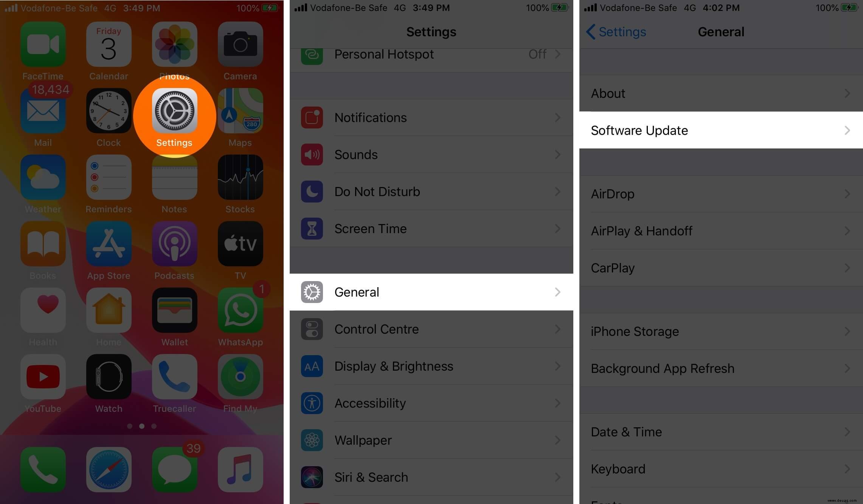863x504 pixels.
Task: Select the General menu item
Action: click(431, 292)
